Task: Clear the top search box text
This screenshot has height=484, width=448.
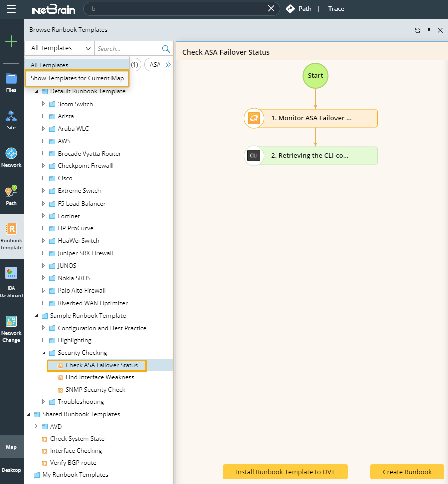Action: pos(271,9)
